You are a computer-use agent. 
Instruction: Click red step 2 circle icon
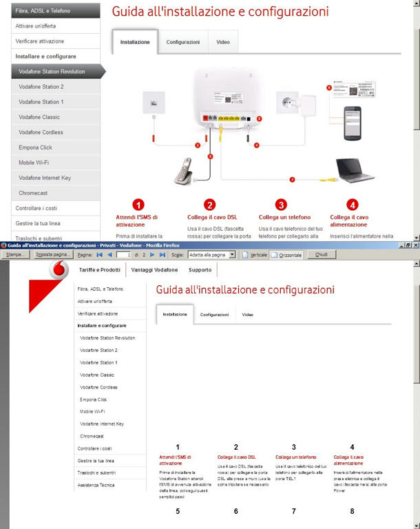pos(209,205)
